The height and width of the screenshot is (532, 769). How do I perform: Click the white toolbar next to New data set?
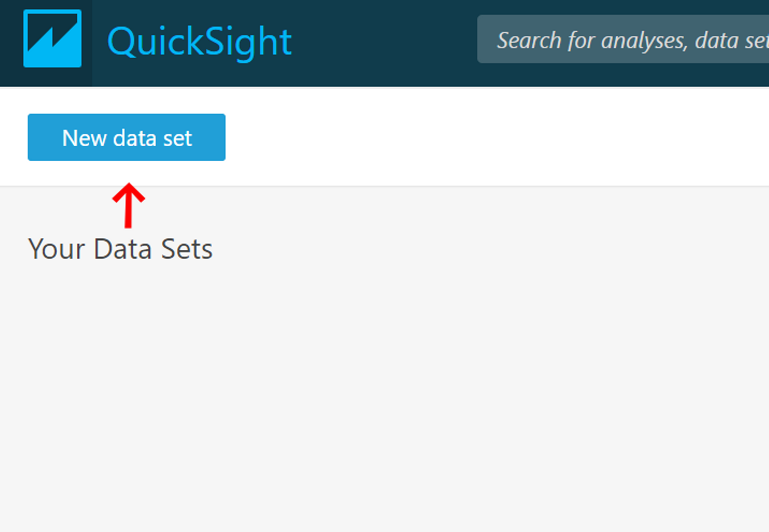(481, 137)
